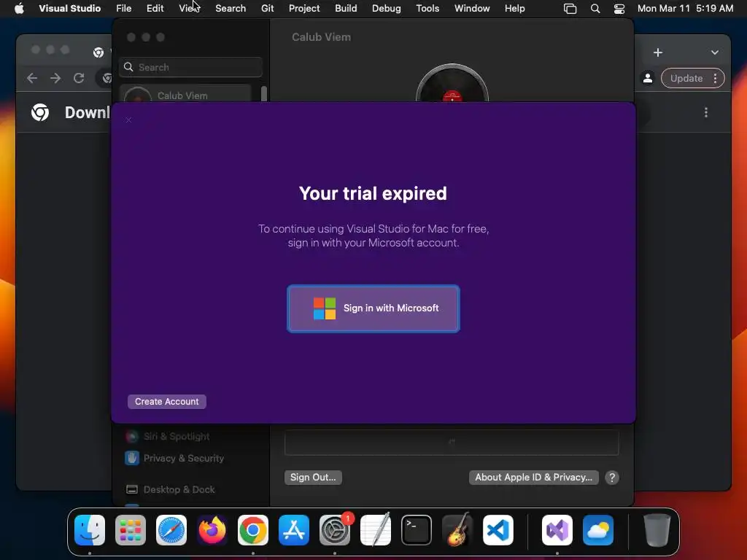The height and width of the screenshot is (560, 747).
Task: Open the Chrome profile icon
Action: click(648, 78)
